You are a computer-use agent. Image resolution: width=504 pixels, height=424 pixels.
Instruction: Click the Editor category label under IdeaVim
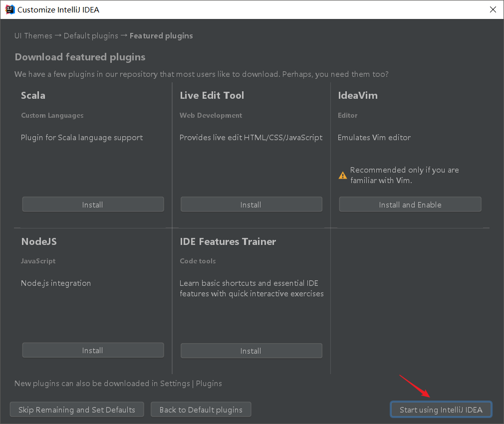click(x=347, y=115)
